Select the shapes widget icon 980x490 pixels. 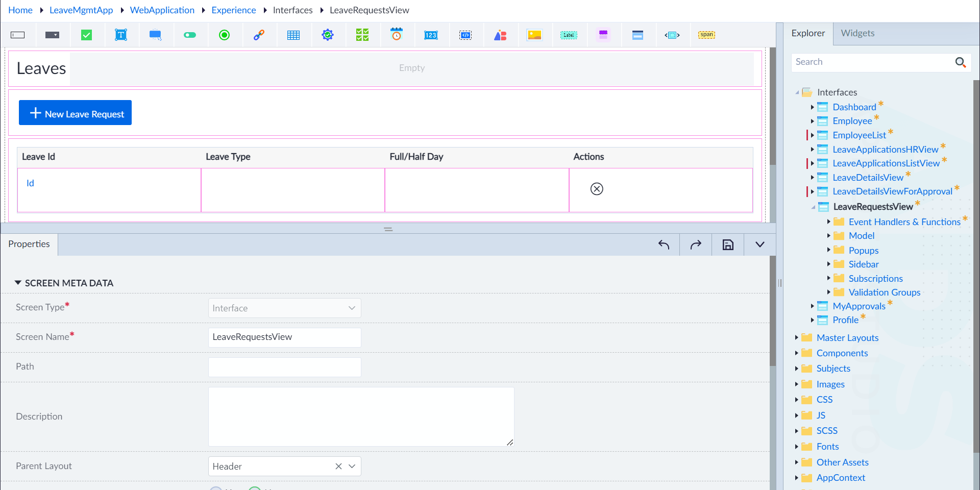(x=500, y=35)
